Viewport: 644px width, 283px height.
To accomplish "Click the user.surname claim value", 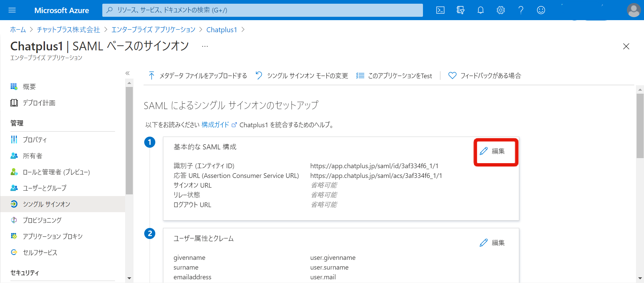I will pos(329,268).
